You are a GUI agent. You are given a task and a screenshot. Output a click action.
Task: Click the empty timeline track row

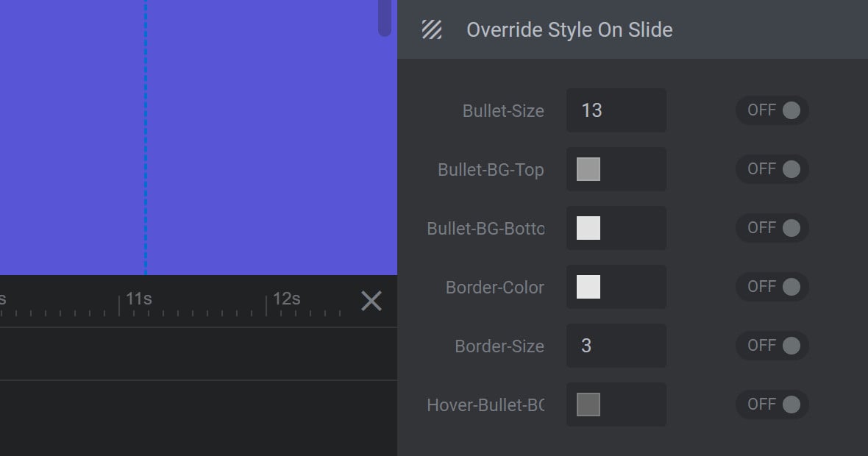click(199, 354)
